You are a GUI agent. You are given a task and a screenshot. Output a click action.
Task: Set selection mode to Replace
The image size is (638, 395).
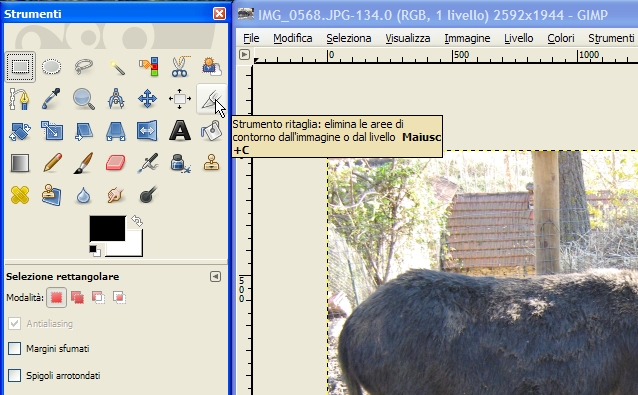coord(56,297)
